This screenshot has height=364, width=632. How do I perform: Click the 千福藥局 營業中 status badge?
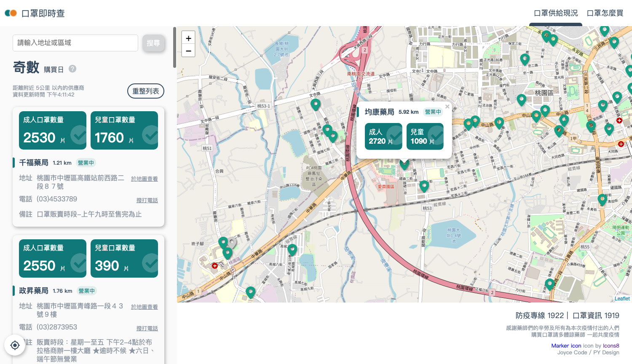click(x=86, y=163)
